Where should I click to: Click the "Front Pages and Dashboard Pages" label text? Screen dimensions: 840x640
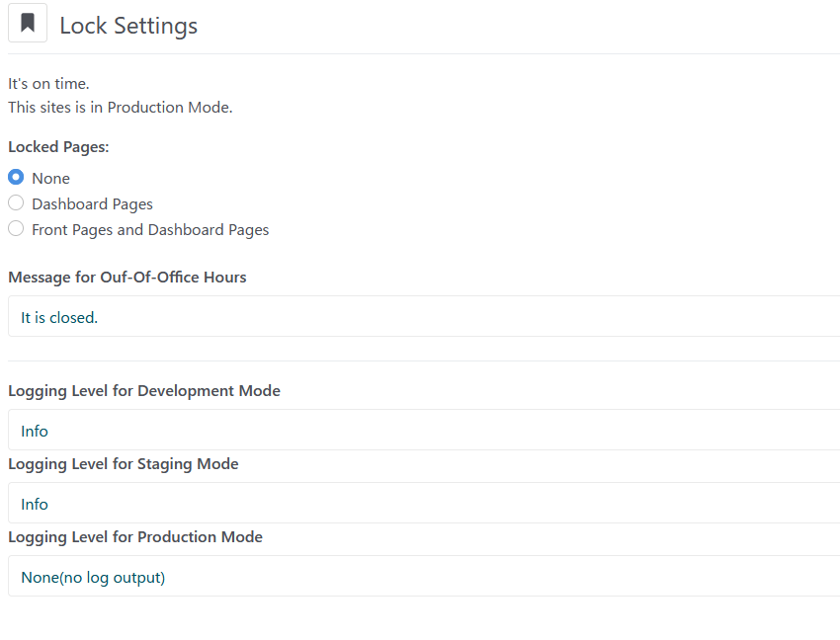(150, 230)
